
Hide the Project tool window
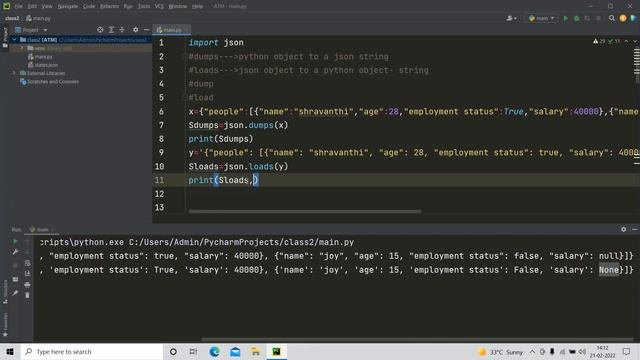coord(146,30)
